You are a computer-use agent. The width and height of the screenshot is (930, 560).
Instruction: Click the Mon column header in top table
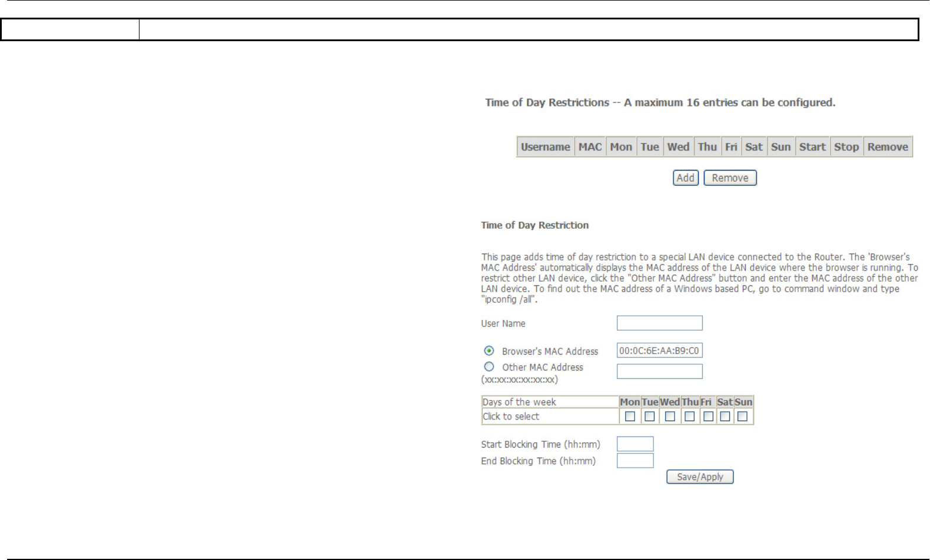click(621, 146)
